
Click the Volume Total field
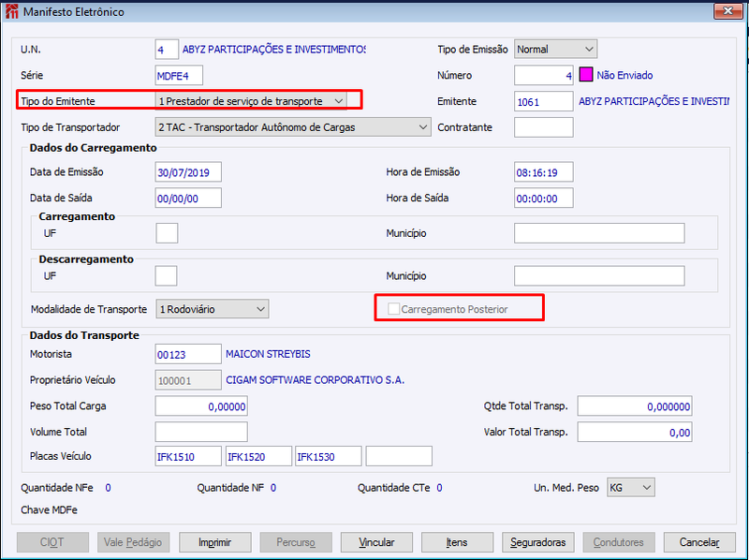(x=201, y=432)
